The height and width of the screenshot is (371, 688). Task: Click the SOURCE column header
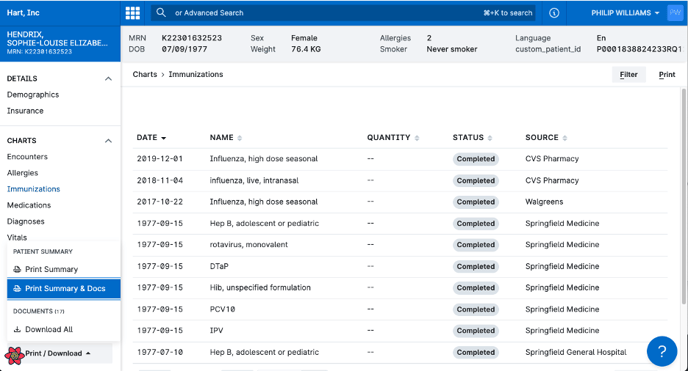pyautogui.click(x=542, y=138)
